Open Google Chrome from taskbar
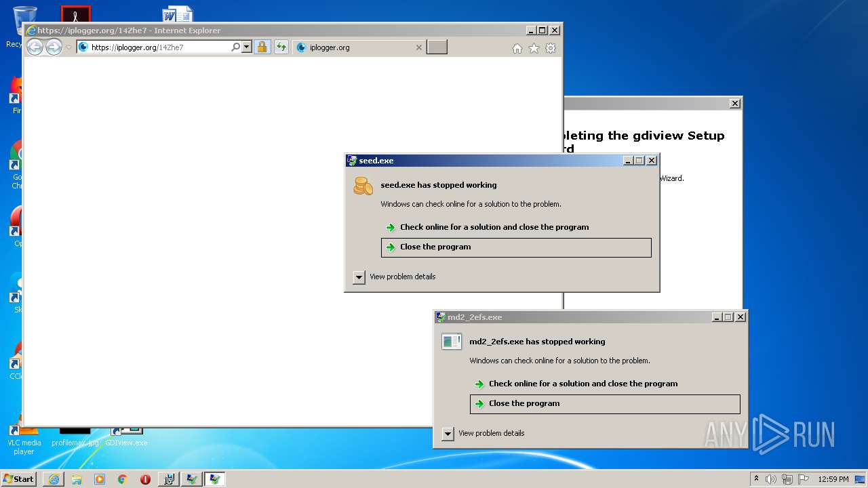868x488 pixels. click(x=123, y=479)
